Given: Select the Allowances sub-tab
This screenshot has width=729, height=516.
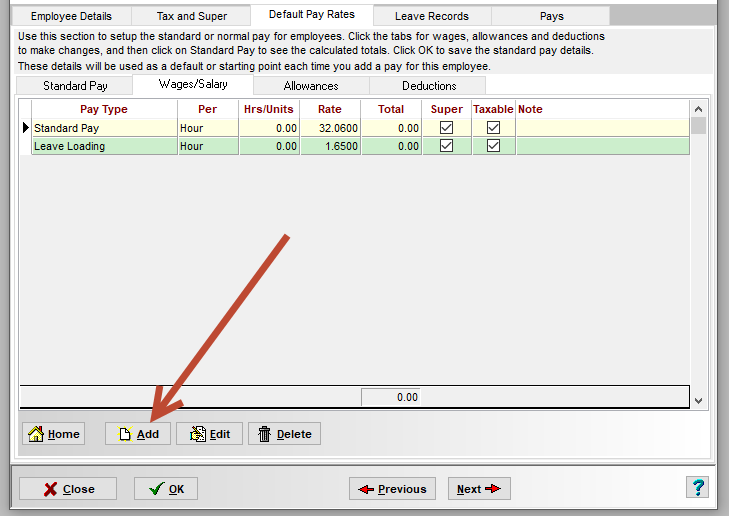Looking at the screenshot, I should click(x=311, y=86).
